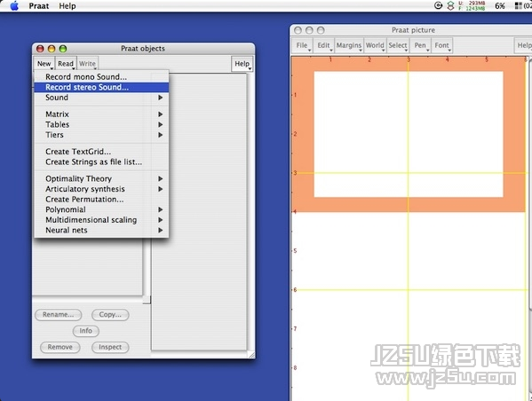Open Edit menu in Praat picture window
Screen dimensions: 532x401
click(x=323, y=45)
